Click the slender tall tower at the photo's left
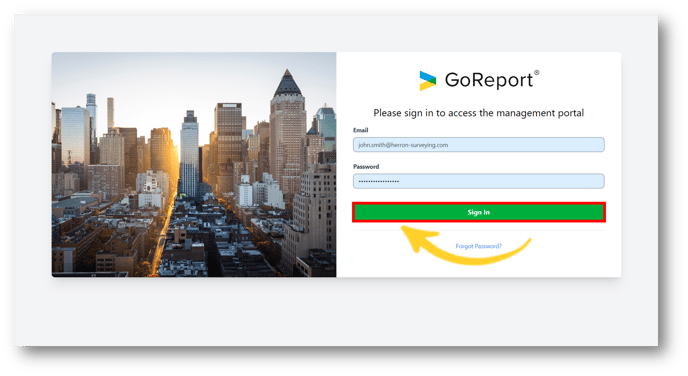Image resolution: width=688 pixels, height=376 pixels. [x=110, y=114]
